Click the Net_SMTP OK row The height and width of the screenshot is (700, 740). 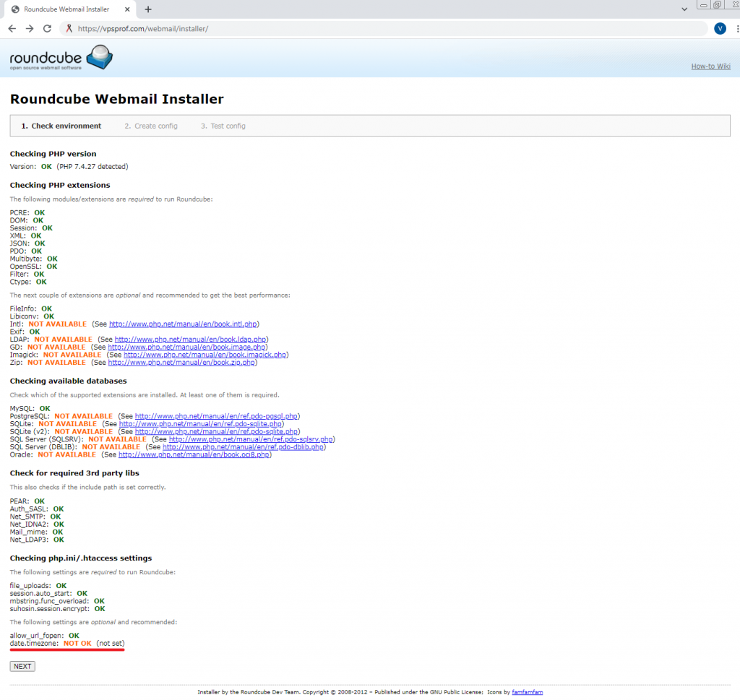click(35, 517)
